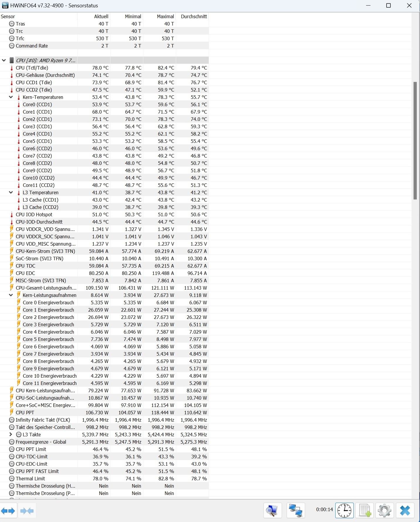The height and width of the screenshot is (522, 420).
Task: Click the 78.0 °C current value of CPU (Tctl/Tdie)
Action: [x=100, y=68]
